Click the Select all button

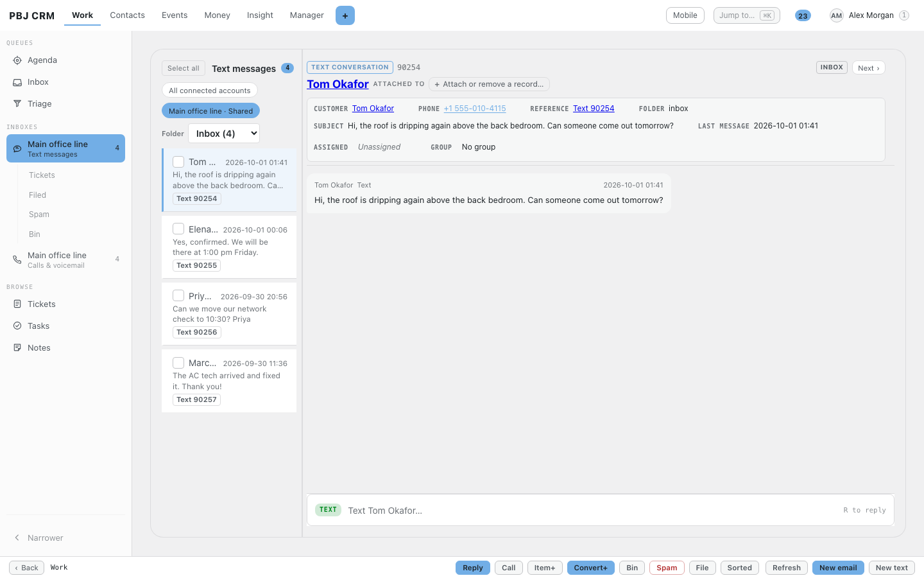184,68
